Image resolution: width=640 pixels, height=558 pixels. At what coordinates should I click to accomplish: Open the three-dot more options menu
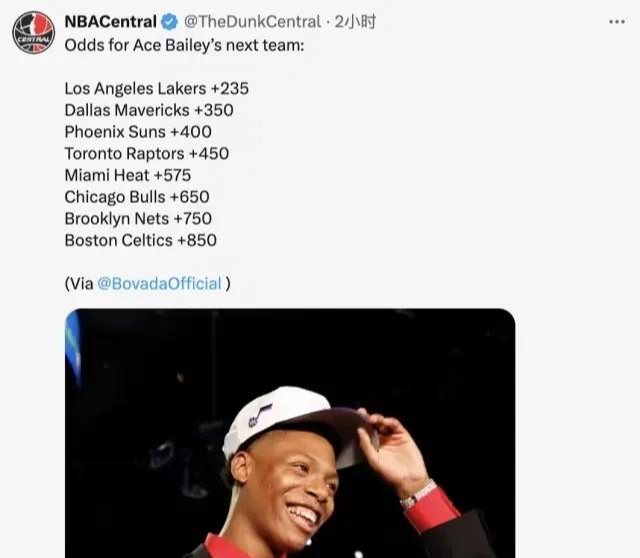click(617, 22)
